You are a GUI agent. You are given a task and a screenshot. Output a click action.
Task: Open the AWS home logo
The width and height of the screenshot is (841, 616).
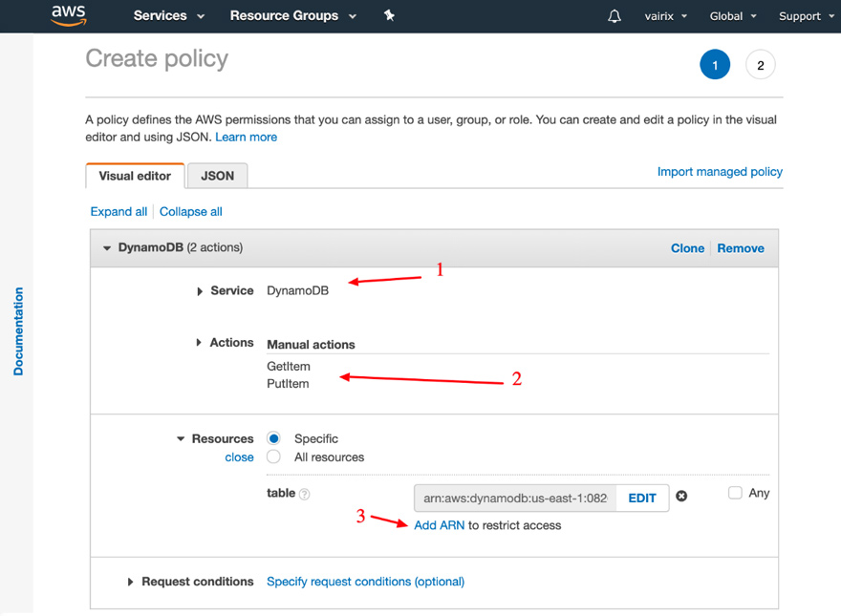68,15
